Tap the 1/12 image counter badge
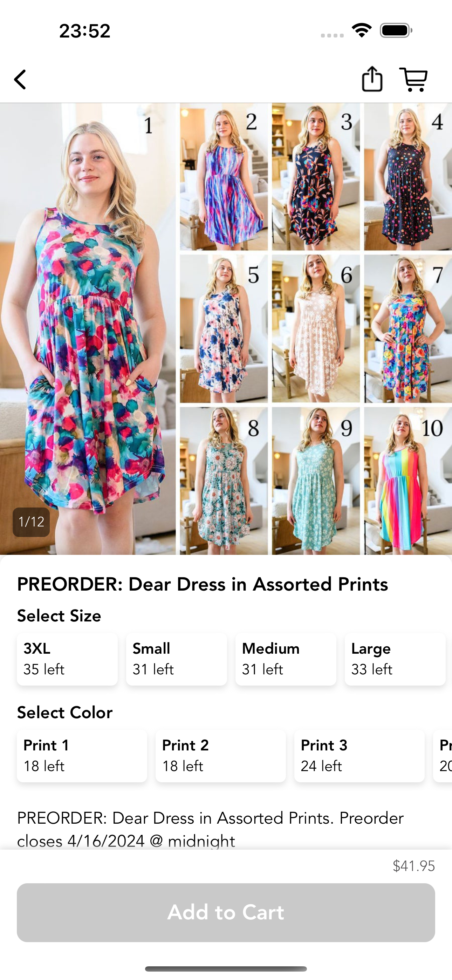Image resolution: width=452 pixels, height=980 pixels. [x=31, y=522]
